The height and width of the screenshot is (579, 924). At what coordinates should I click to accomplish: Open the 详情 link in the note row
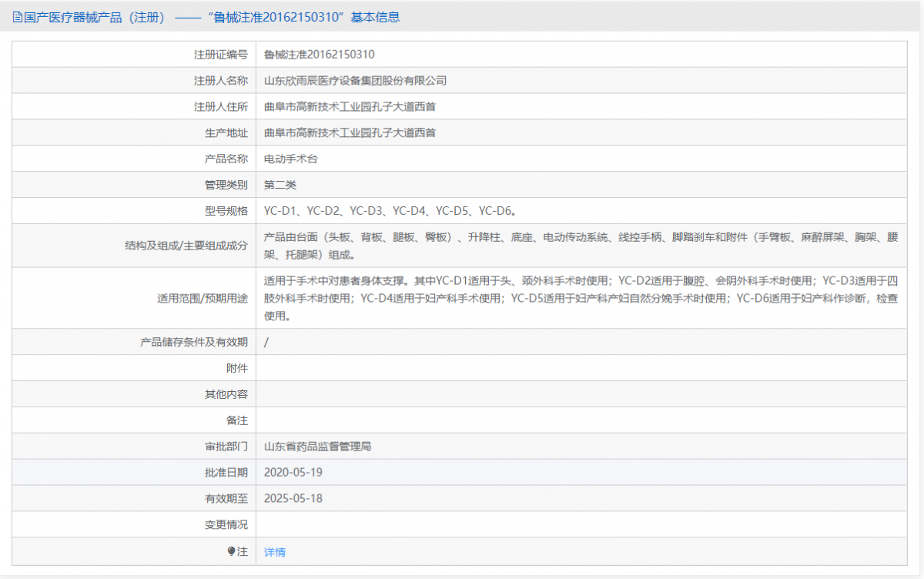coord(275,552)
